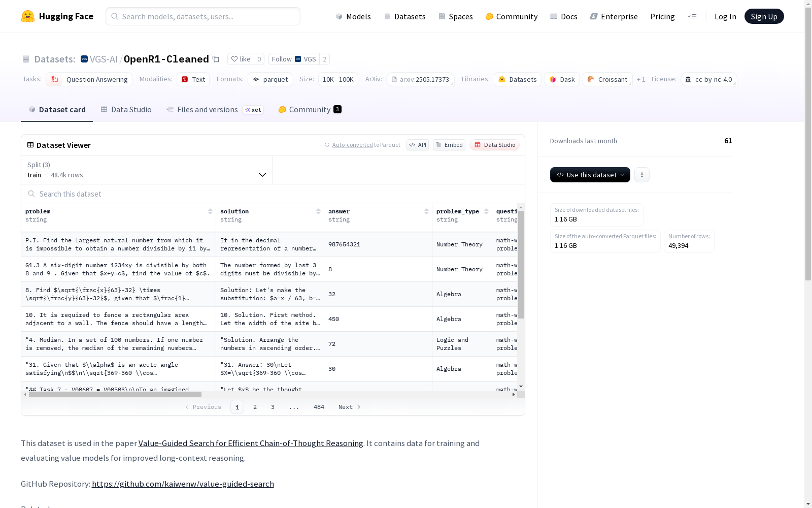Sort the problem_type column
This screenshot has height=508, width=812.
[x=486, y=211]
